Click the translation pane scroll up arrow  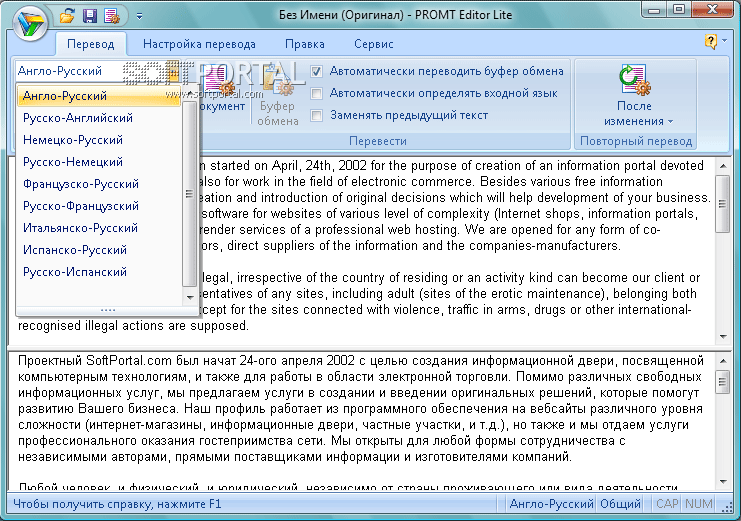[723, 361]
